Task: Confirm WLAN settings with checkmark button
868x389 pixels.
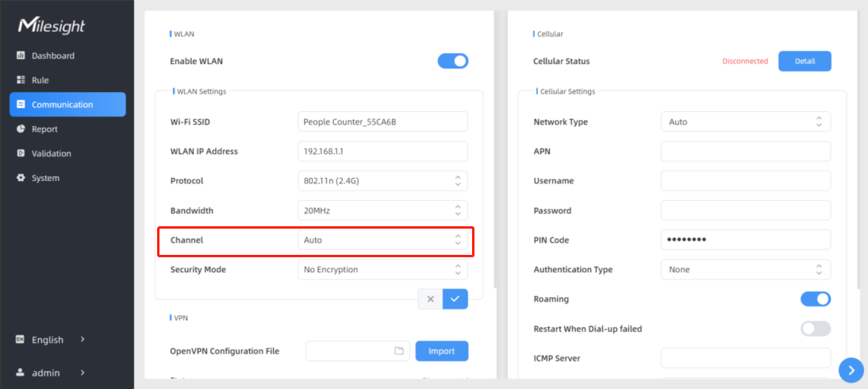Action: click(455, 298)
